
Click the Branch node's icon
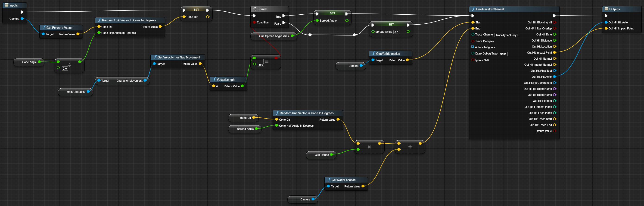coord(255,9)
